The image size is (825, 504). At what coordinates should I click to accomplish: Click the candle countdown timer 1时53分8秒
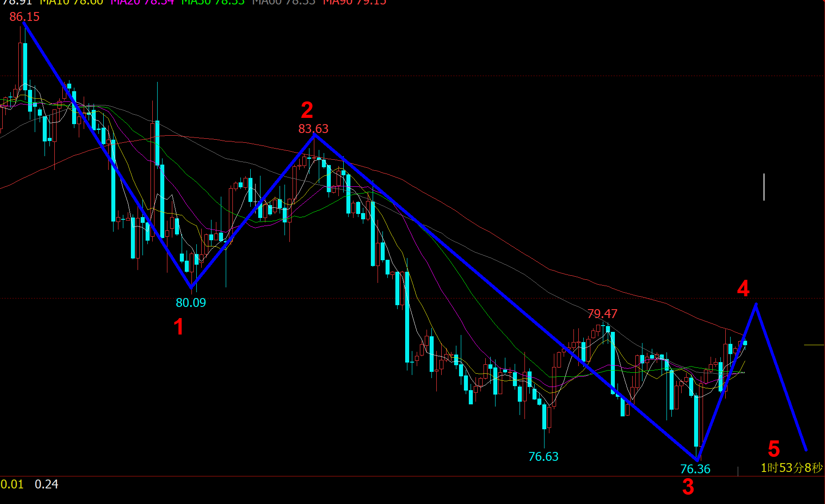click(x=792, y=468)
